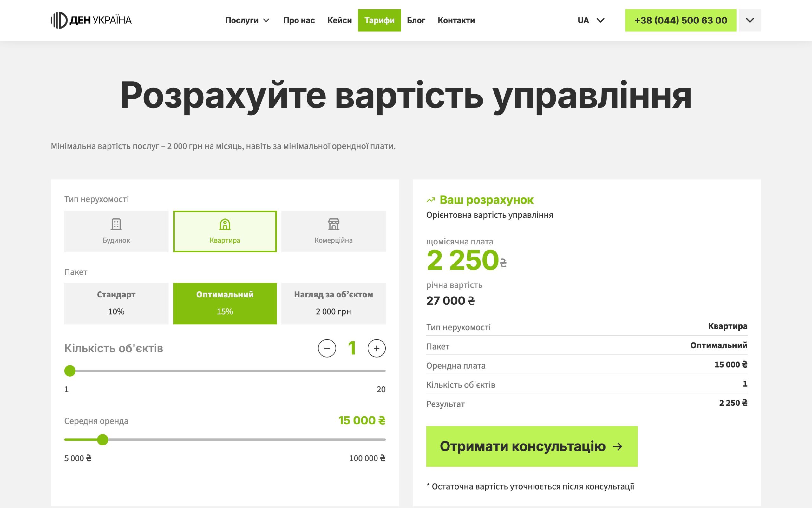Select the Оптимальний 15% package

225,304
